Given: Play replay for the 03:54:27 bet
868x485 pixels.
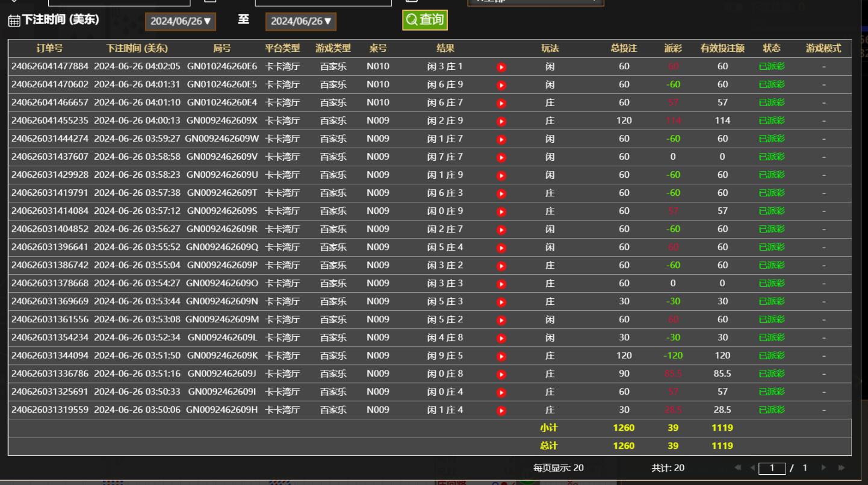Looking at the screenshot, I should click(501, 284).
